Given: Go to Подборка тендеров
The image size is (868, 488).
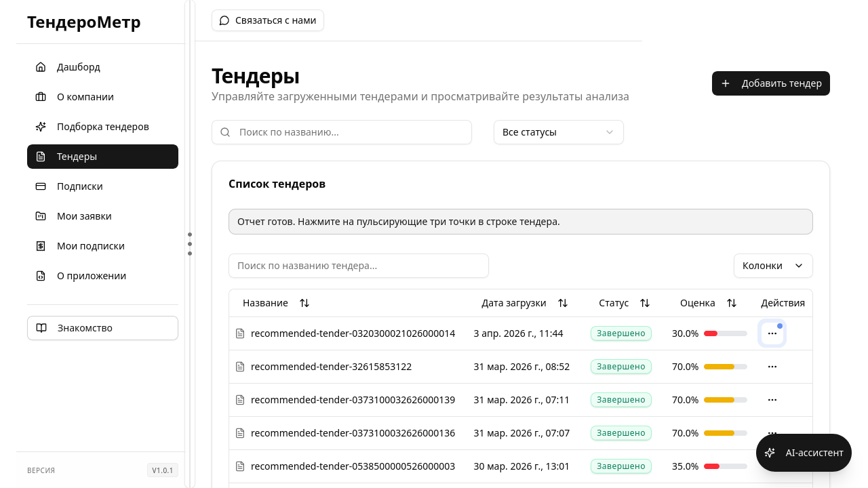Looking at the screenshot, I should [102, 127].
